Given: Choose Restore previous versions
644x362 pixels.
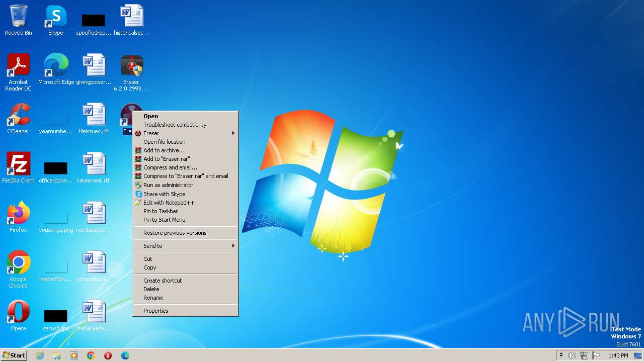Looking at the screenshot, I should click(x=186, y=233).
